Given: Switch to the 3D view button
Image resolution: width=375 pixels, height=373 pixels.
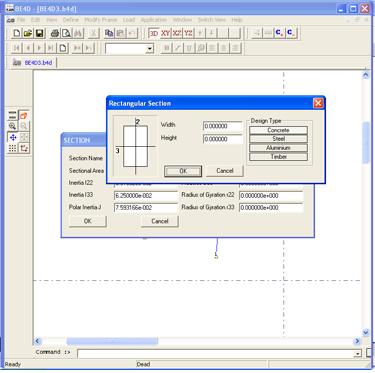Looking at the screenshot, I should tap(154, 33).
